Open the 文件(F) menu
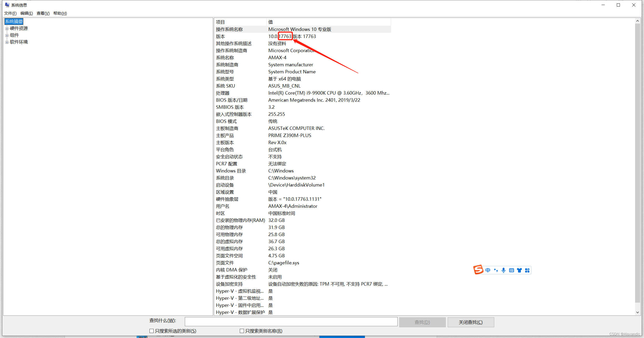The image size is (644, 338). (10, 13)
